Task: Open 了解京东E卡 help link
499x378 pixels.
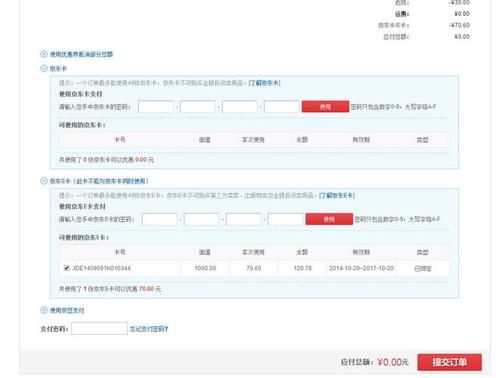Action: [337, 196]
